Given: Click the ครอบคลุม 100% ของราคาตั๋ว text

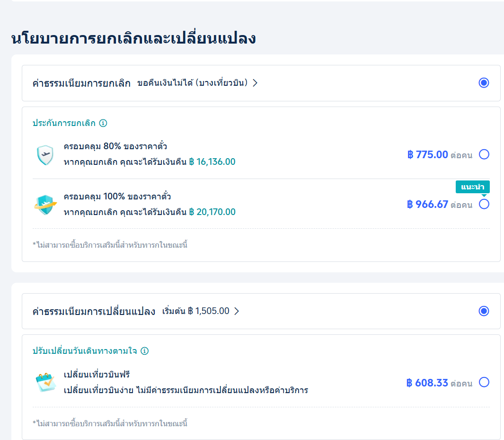Looking at the screenshot, I should pos(117,196).
